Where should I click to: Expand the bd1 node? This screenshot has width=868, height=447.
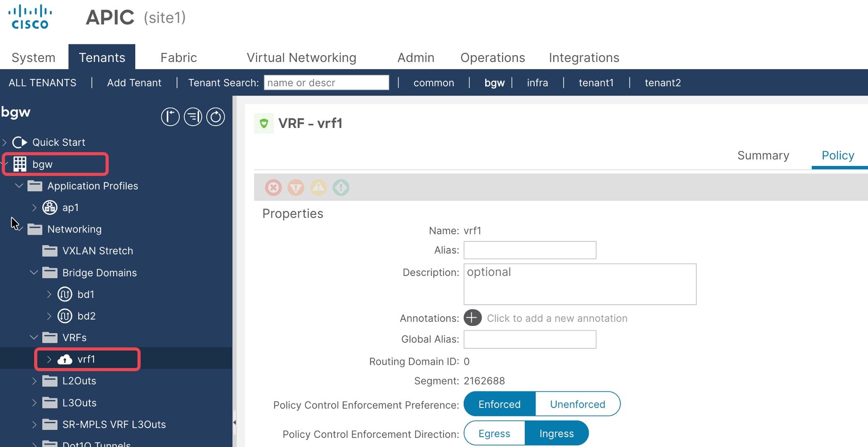(49, 294)
